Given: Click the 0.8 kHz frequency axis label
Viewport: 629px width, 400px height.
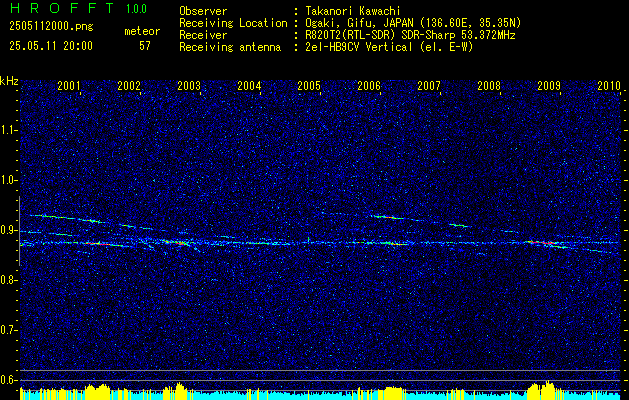Looking at the screenshot, I should pyautogui.click(x=8, y=280).
